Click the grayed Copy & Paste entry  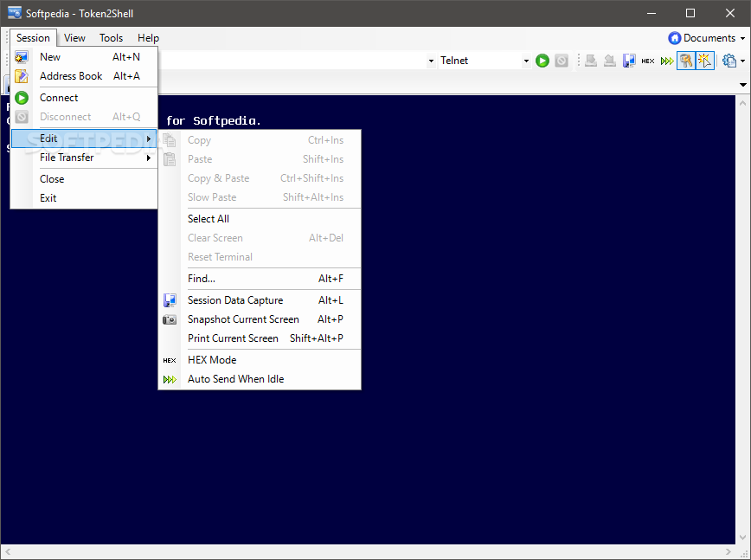(x=260, y=178)
